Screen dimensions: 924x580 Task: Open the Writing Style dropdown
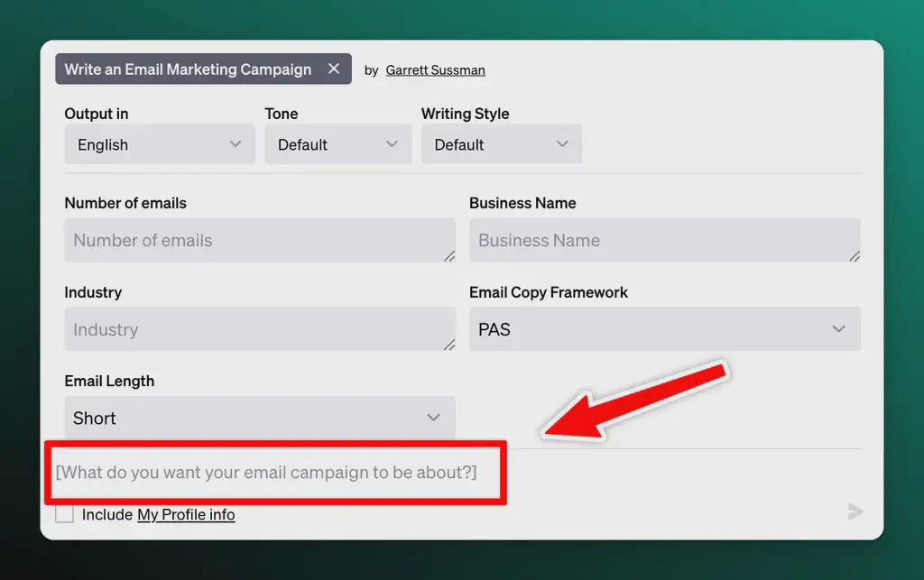pos(502,144)
